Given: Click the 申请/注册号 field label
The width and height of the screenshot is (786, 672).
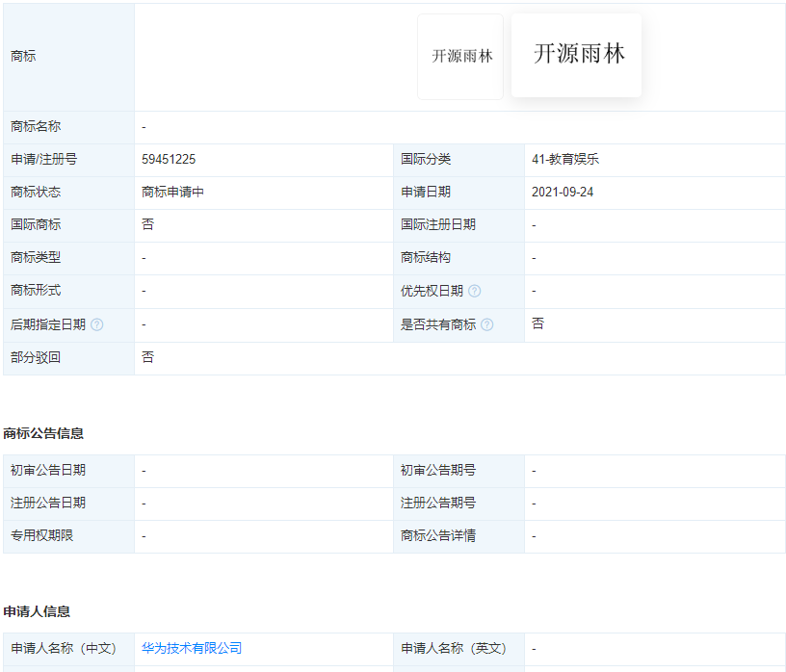Looking at the screenshot, I should tap(44, 160).
